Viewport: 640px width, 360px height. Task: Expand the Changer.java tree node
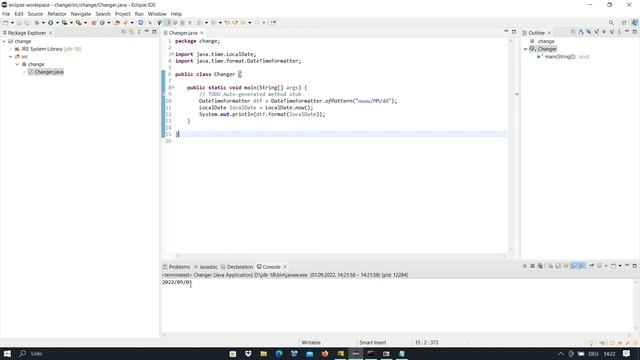tap(24, 72)
